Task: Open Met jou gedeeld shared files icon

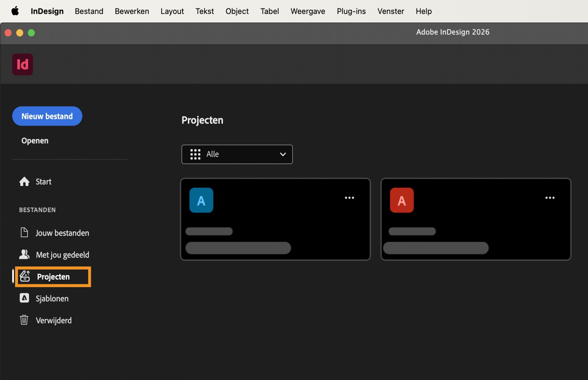Action: click(x=24, y=254)
